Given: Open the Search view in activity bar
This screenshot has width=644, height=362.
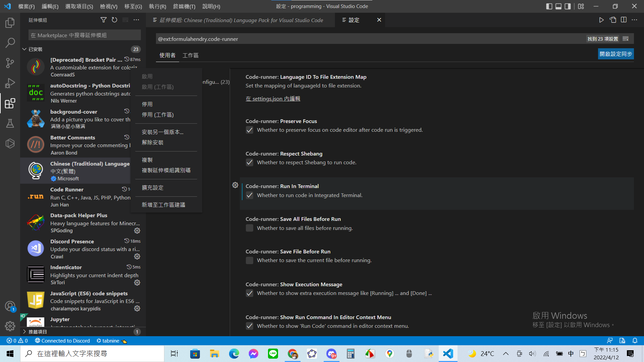Looking at the screenshot, I should click(x=10, y=43).
